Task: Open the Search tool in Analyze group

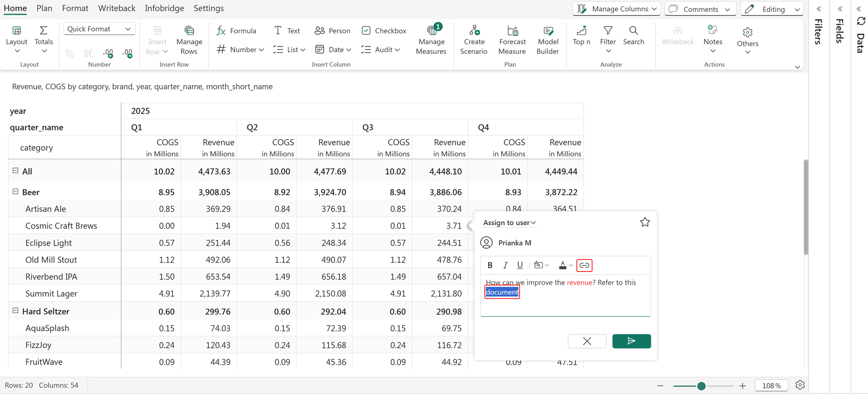Action: coord(633,36)
